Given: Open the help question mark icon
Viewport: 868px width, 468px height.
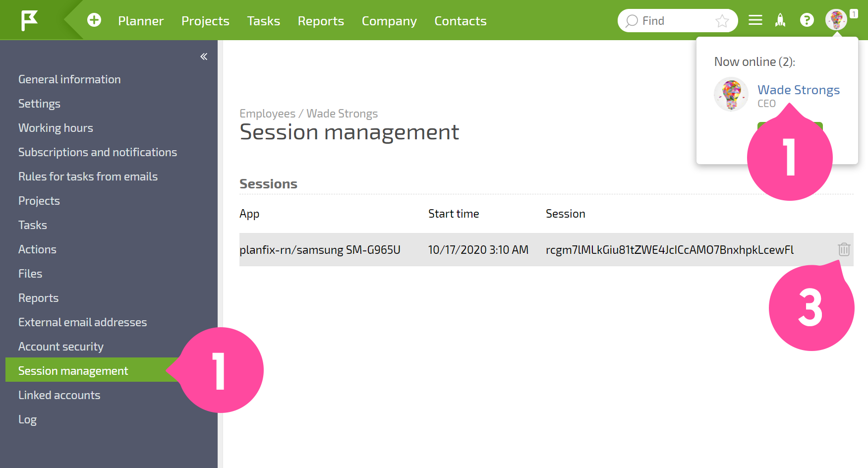Looking at the screenshot, I should pos(807,20).
